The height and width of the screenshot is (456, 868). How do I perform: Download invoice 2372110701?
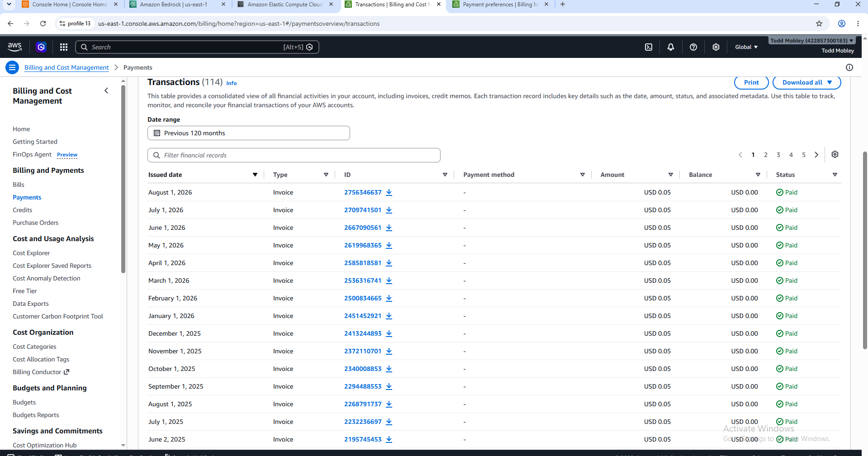(x=389, y=351)
